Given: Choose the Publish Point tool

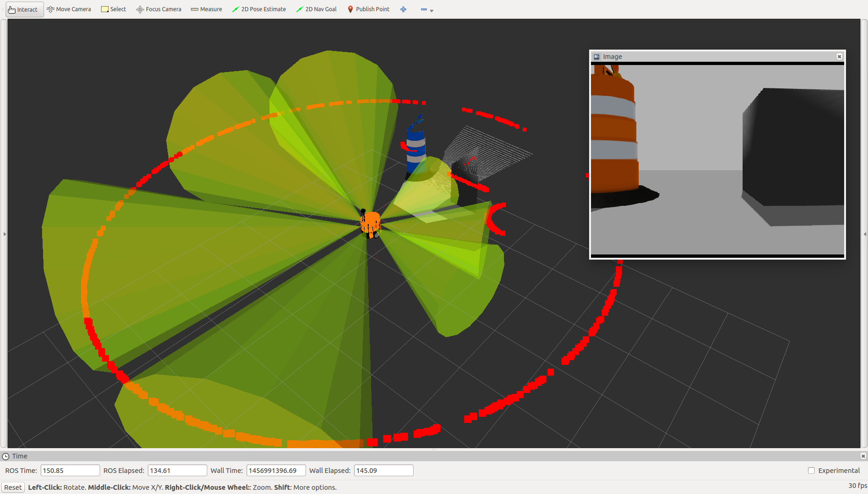Looking at the screenshot, I should [x=368, y=9].
